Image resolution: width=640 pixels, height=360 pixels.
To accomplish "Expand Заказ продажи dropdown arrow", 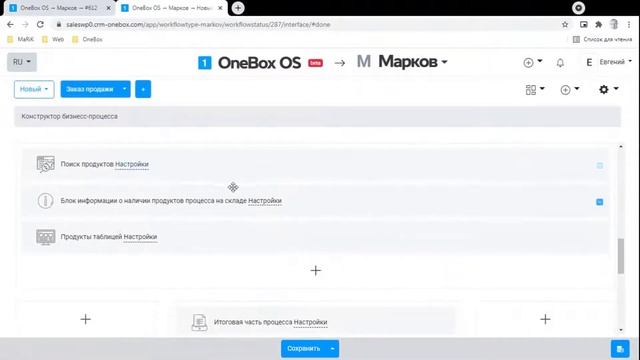I will pos(124,89).
